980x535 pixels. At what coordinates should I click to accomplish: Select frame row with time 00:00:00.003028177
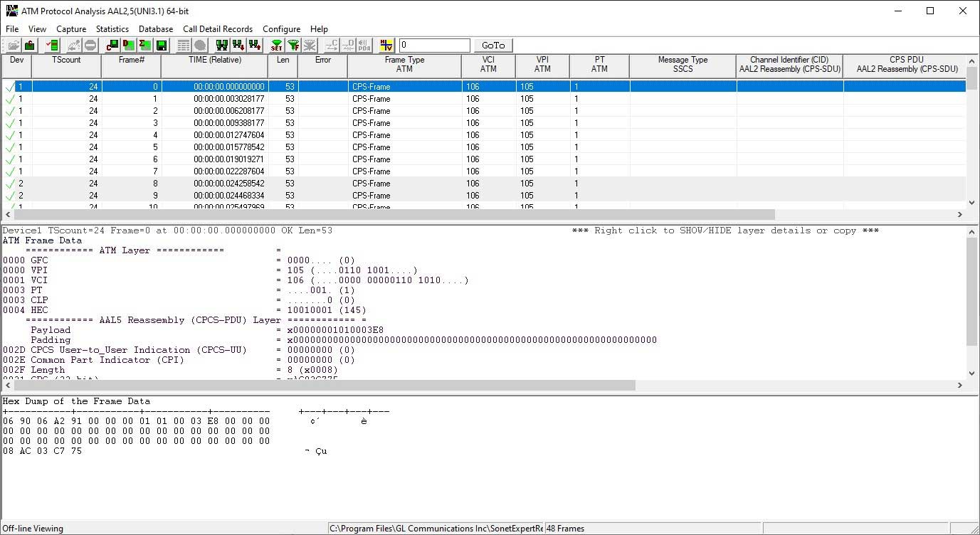pos(483,99)
